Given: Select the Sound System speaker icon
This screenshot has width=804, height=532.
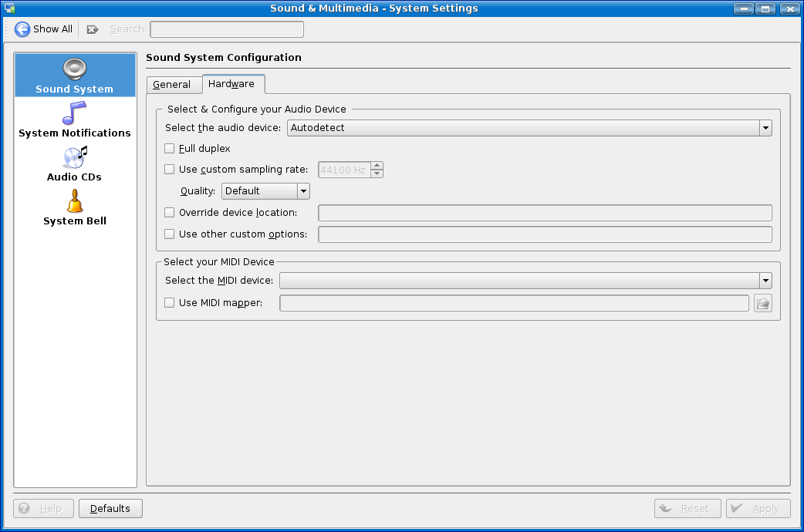Looking at the screenshot, I should 74,69.
